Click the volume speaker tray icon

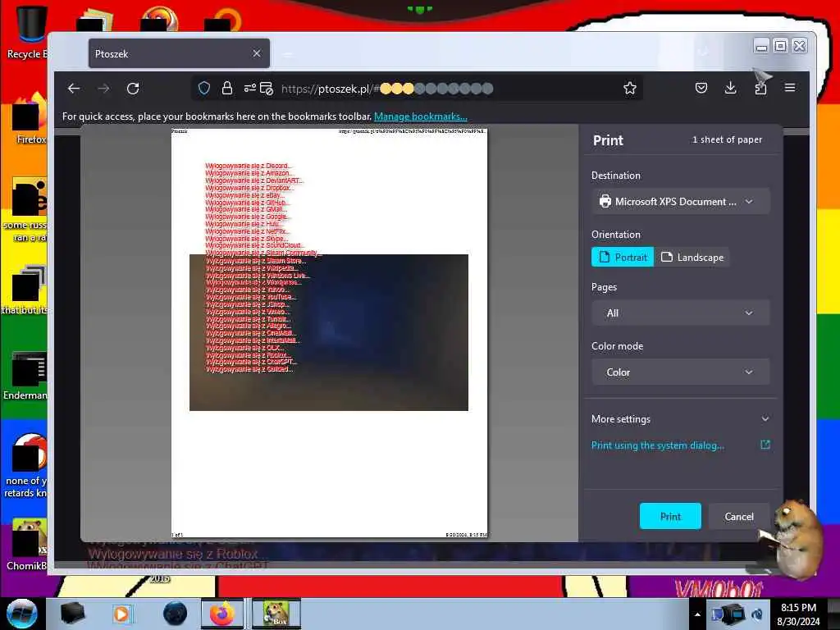(x=757, y=614)
